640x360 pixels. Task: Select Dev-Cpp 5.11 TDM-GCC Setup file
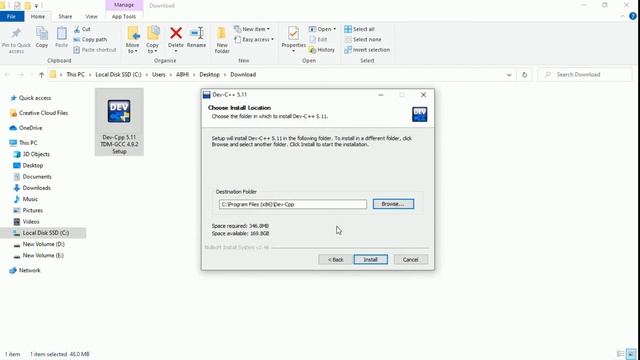pyautogui.click(x=119, y=122)
